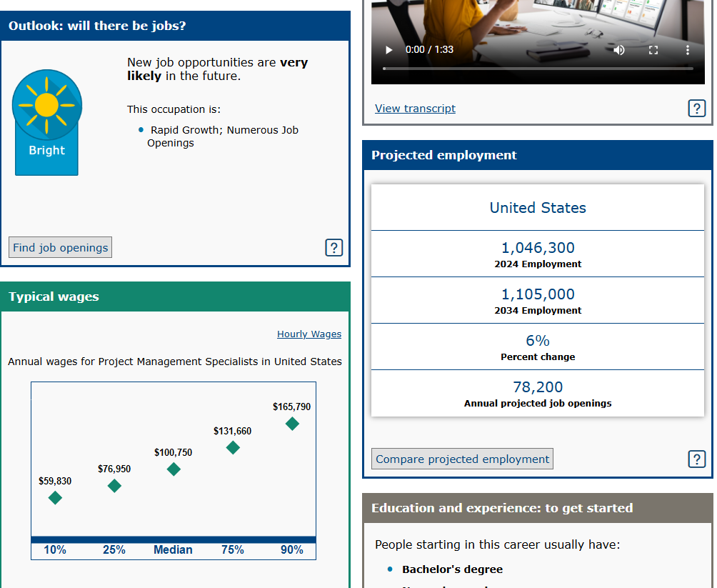Open video more options menu
The width and height of the screenshot is (717, 588).
(x=688, y=50)
